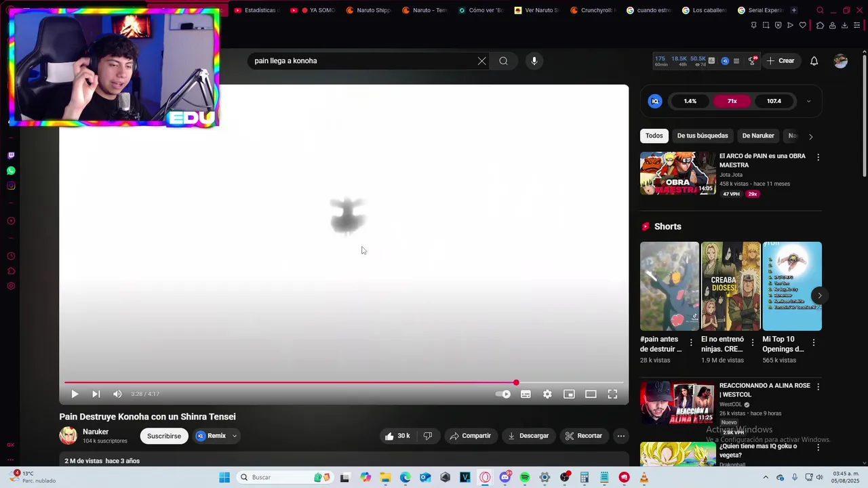Open more actions menu below video

[x=621, y=436]
